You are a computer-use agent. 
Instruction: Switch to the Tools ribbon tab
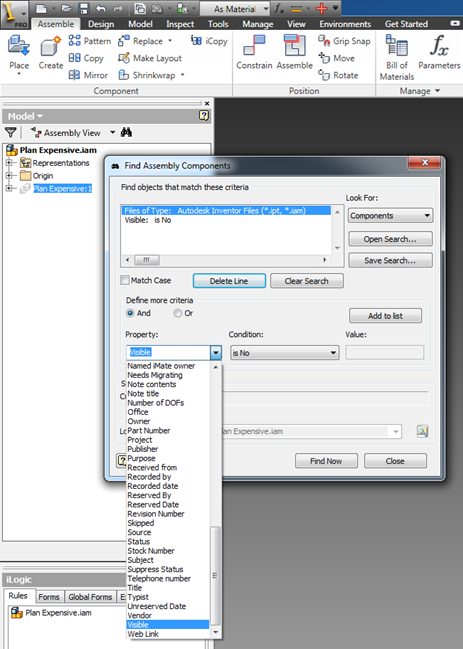point(218,24)
